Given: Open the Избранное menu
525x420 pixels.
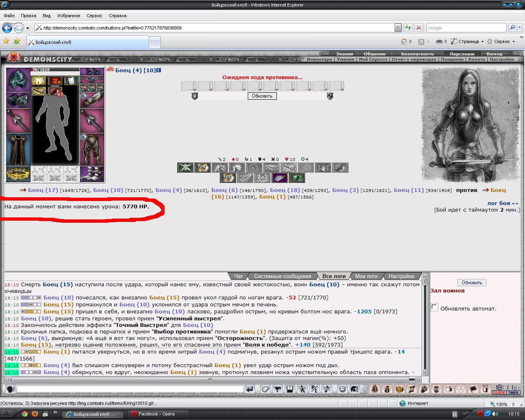Looking at the screenshot, I should 68,16.
